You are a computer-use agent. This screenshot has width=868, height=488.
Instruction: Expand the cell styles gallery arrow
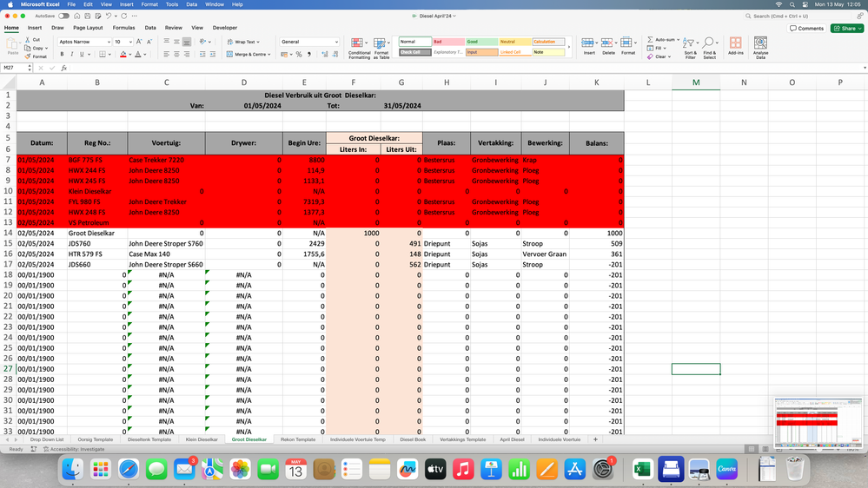point(569,47)
